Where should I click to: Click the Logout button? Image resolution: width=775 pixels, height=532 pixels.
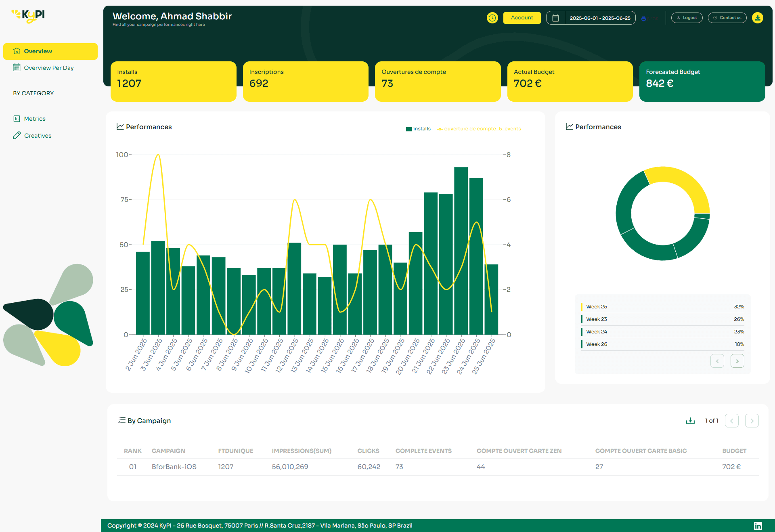[x=687, y=18]
